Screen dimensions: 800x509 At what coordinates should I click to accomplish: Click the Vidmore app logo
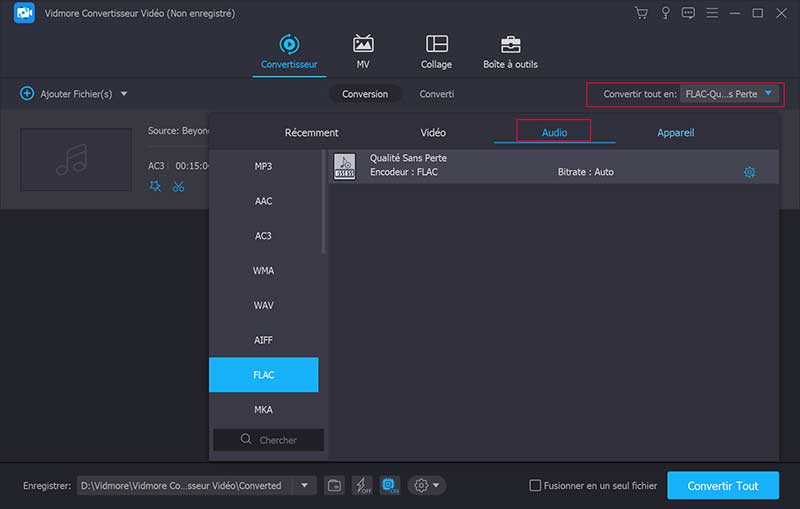(24, 13)
